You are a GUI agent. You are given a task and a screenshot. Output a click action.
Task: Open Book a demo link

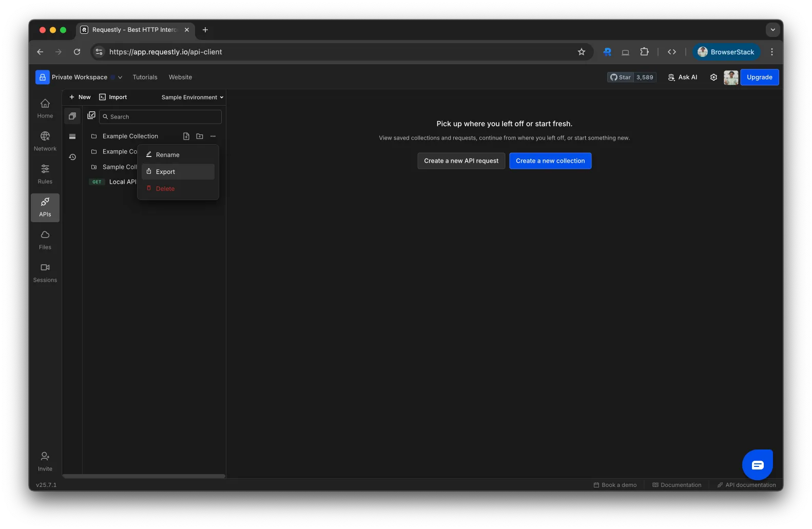[x=615, y=485]
